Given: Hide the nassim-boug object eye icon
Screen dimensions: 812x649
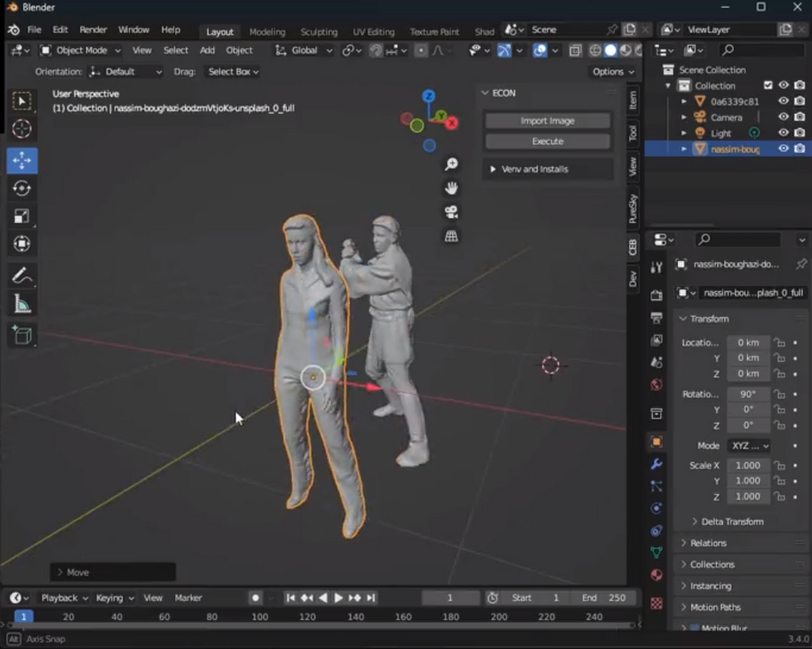Looking at the screenshot, I should point(783,149).
